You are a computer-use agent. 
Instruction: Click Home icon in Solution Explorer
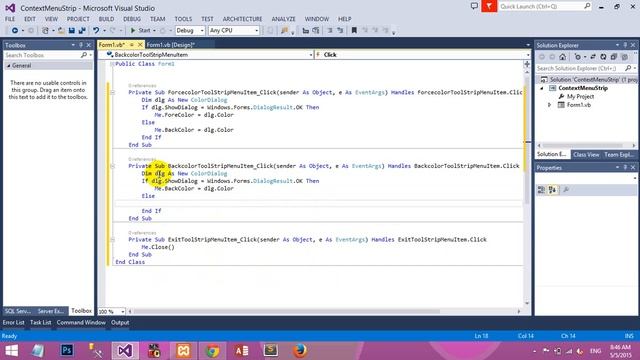(x=562, y=57)
